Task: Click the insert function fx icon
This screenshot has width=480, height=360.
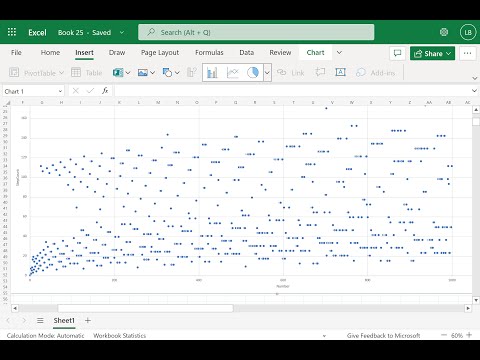Action: (x=105, y=91)
